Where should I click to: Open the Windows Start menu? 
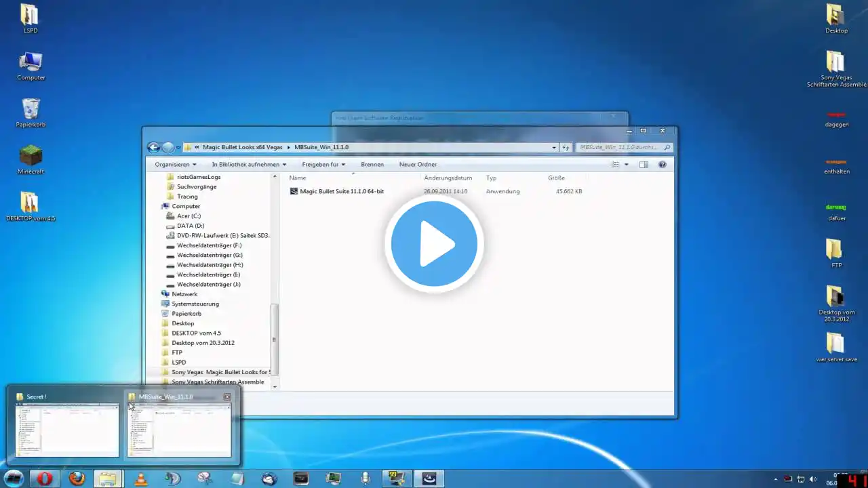click(x=14, y=479)
